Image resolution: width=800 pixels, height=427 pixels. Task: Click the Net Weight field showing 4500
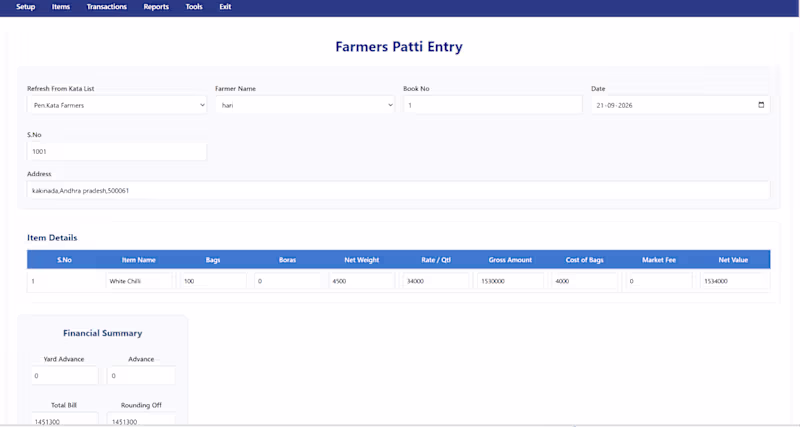point(362,281)
